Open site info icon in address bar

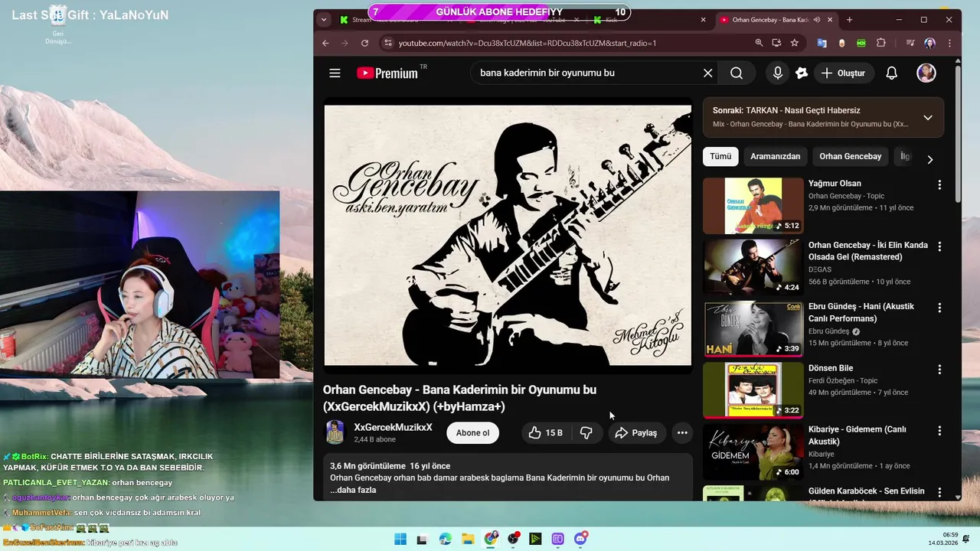click(x=387, y=43)
